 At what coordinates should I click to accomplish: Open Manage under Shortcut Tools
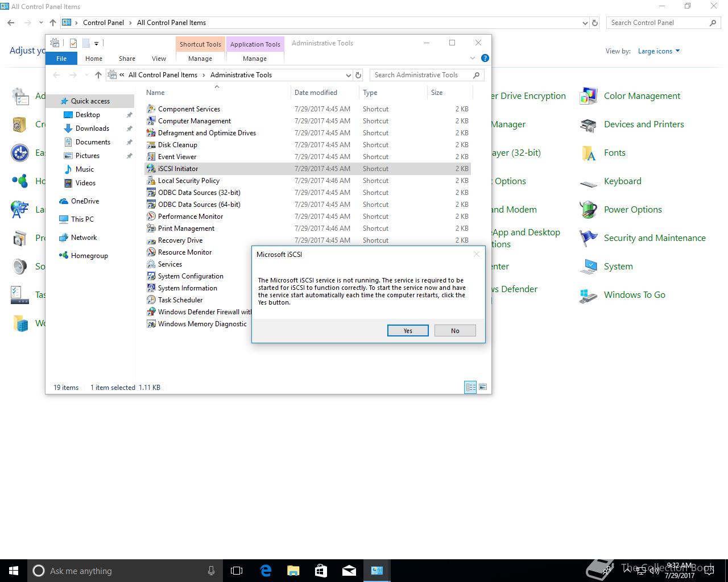click(200, 59)
